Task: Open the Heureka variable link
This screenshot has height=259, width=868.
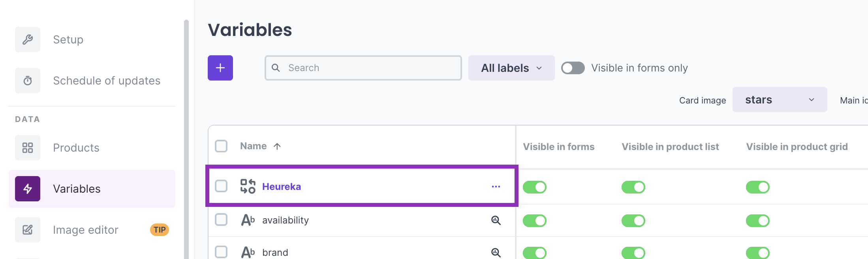Action: pyautogui.click(x=282, y=186)
